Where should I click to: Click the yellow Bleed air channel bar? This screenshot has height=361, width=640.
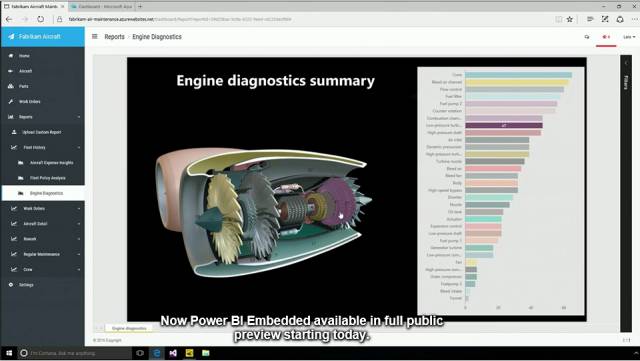tap(517, 82)
